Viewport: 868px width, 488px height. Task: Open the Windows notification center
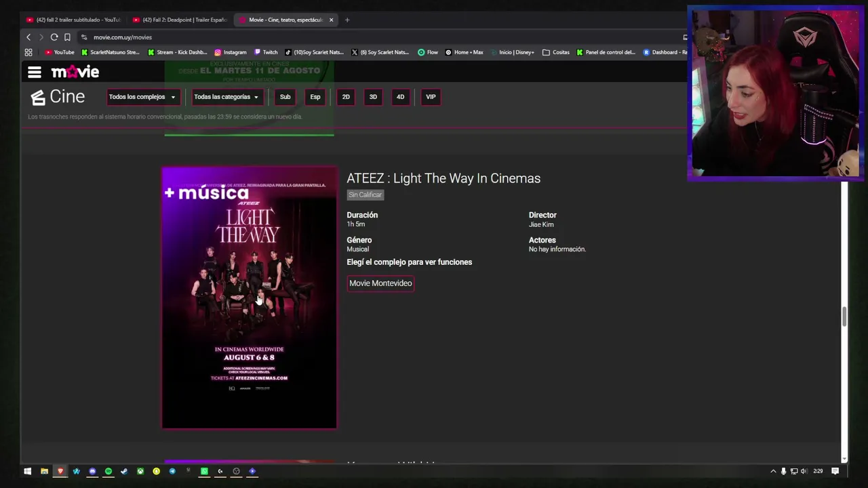tap(835, 471)
